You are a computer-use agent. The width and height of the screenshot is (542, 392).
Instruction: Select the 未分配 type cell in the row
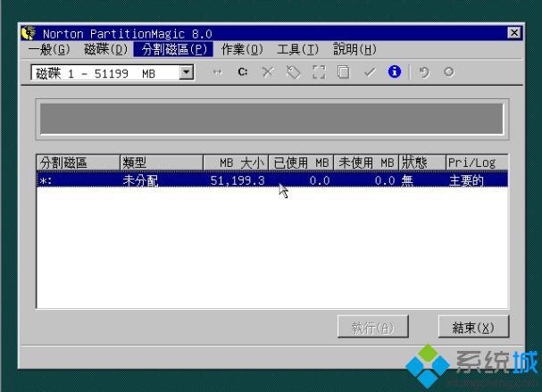[x=140, y=180]
